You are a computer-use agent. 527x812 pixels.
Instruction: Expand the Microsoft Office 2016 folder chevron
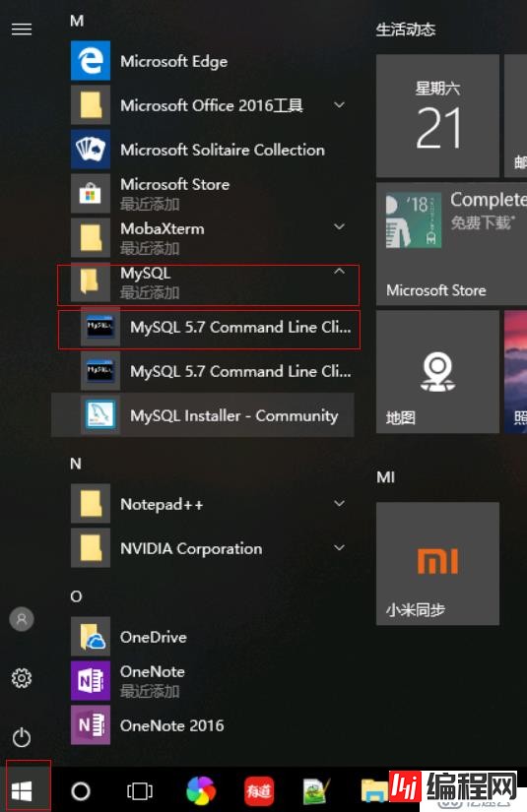click(x=340, y=105)
